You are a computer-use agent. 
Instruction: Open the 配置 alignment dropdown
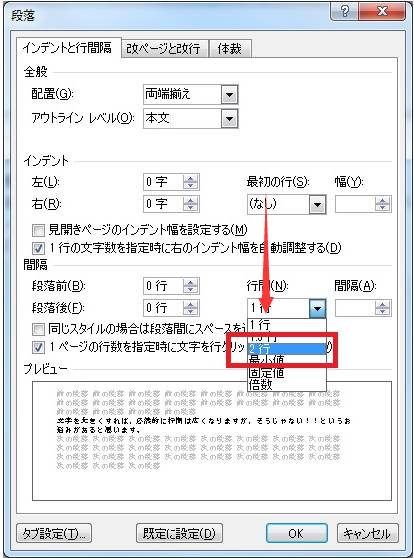coord(229,95)
